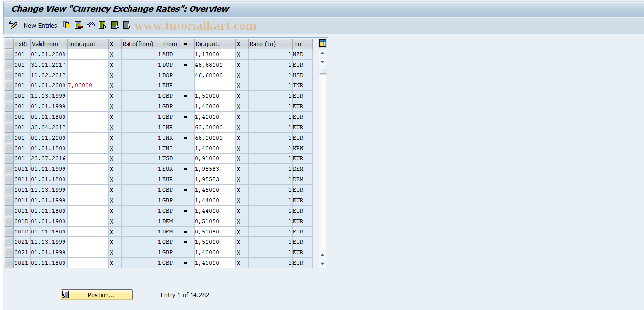Click the INR target currency cell
The height and width of the screenshot is (310, 644).
point(302,85)
